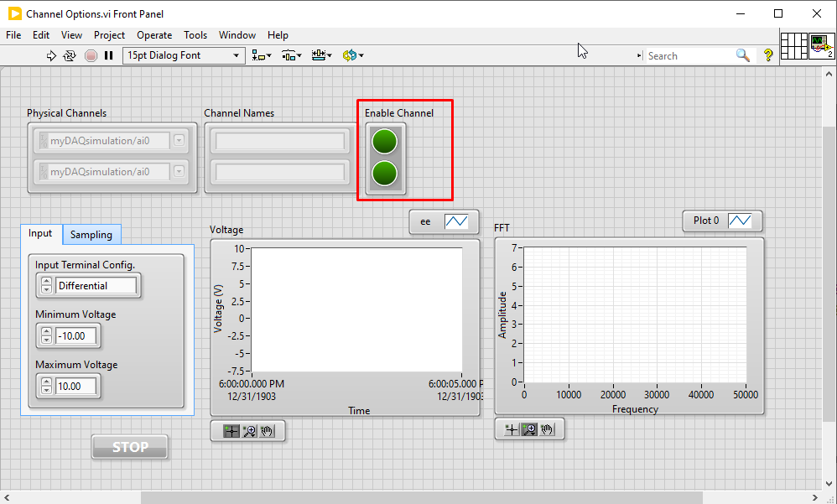Open the View menu
The width and height of the screenshot is (837, 504).
pyautogui.click(x=71, y=35)
